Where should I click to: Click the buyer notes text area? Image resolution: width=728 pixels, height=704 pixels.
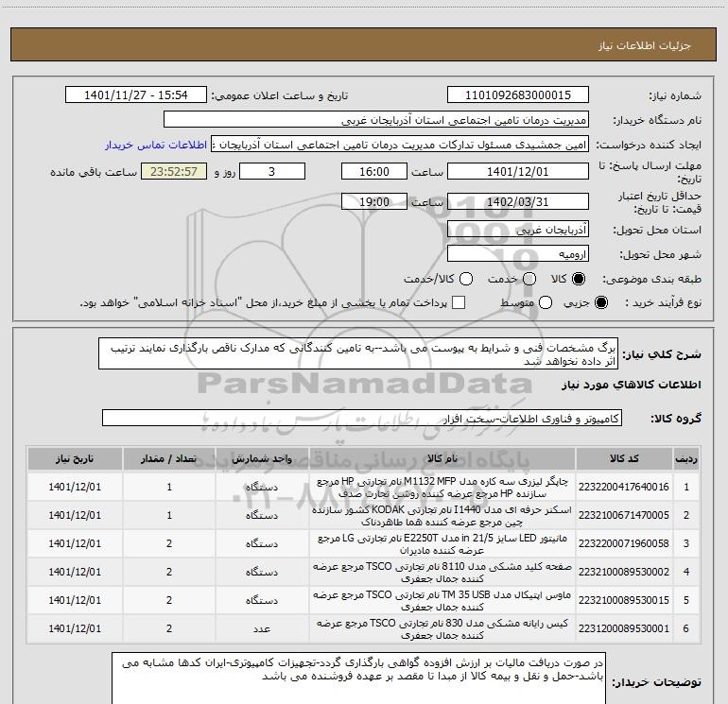358,678
